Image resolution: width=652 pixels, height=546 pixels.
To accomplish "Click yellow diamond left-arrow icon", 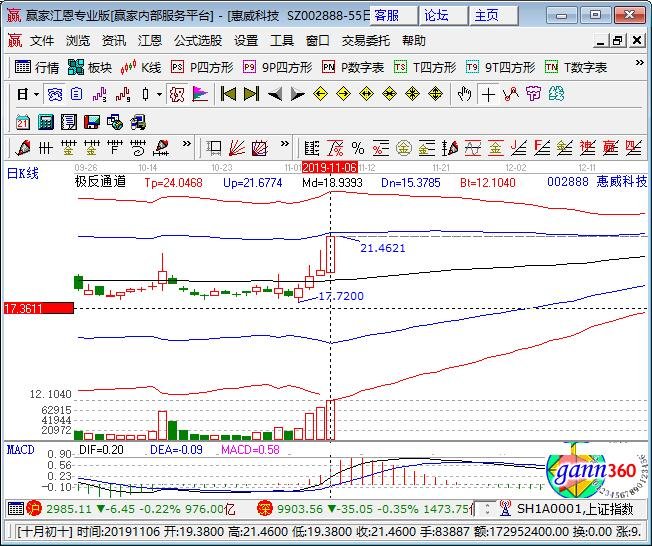I will 320,94.
